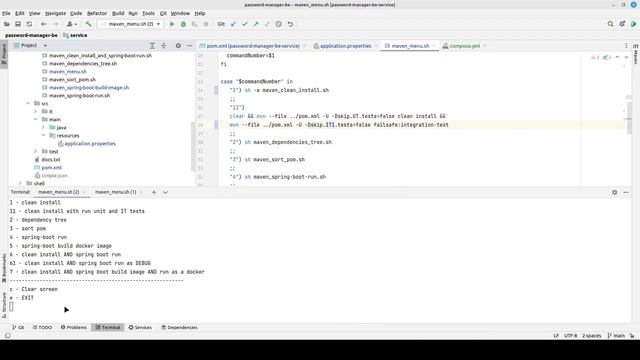Open maven_dependencies_tree.sh in project tree

[x=83, y=64]
